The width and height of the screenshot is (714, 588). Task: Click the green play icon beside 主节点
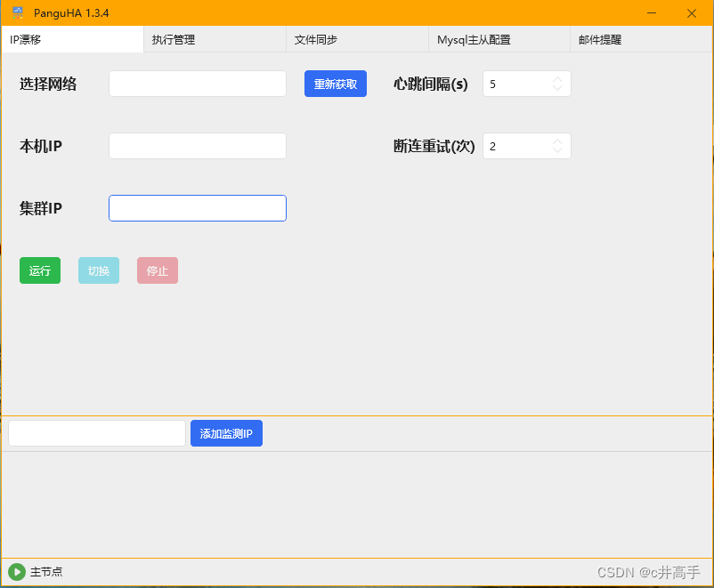click(15, 572)
